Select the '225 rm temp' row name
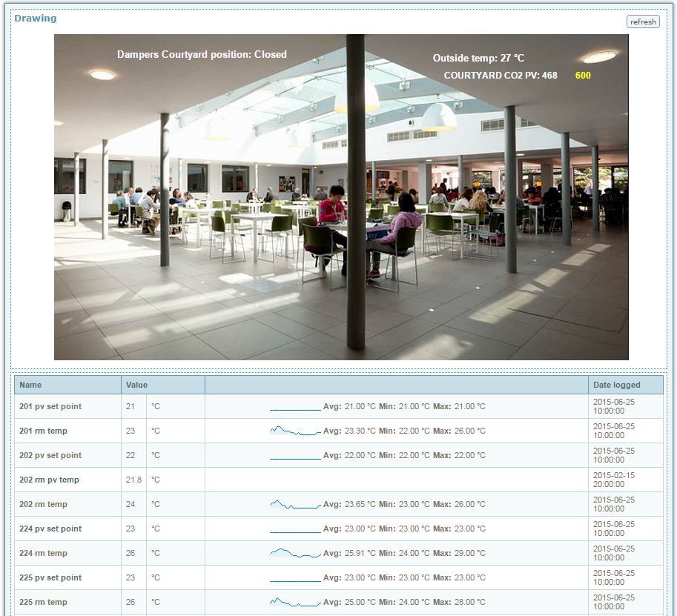 (x=43, y=602)
